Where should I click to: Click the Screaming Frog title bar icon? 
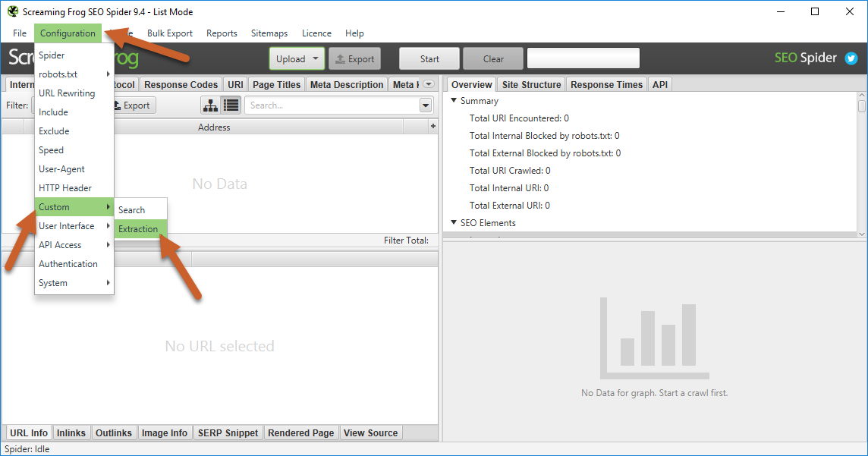click(12, 11)
